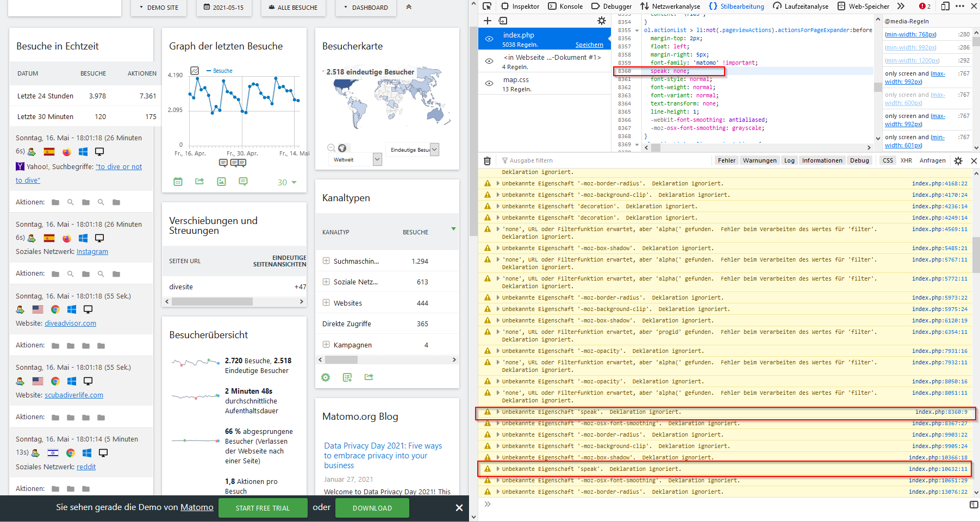This screenshot has width=980, height=522.
Task: Focus the Ausgabe filtern input field
Action: pyautogui.click(x=603, y=160)
